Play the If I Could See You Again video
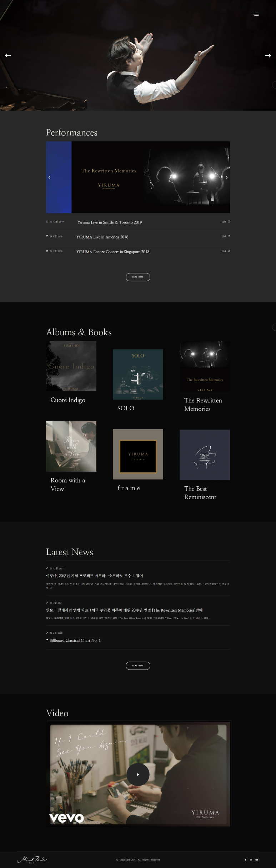 tap(138, 774)
